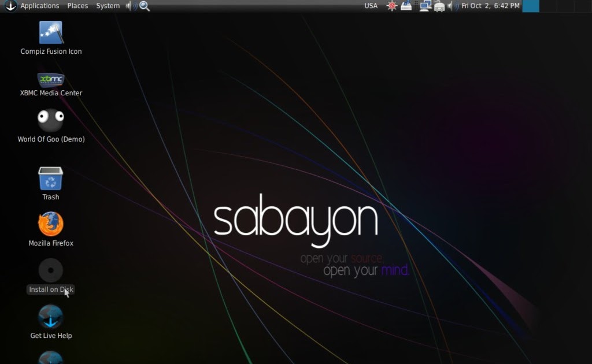The height and width of the screenshot is (364, 592).
Task: Open the Applications menu
Action: (40, 6)
